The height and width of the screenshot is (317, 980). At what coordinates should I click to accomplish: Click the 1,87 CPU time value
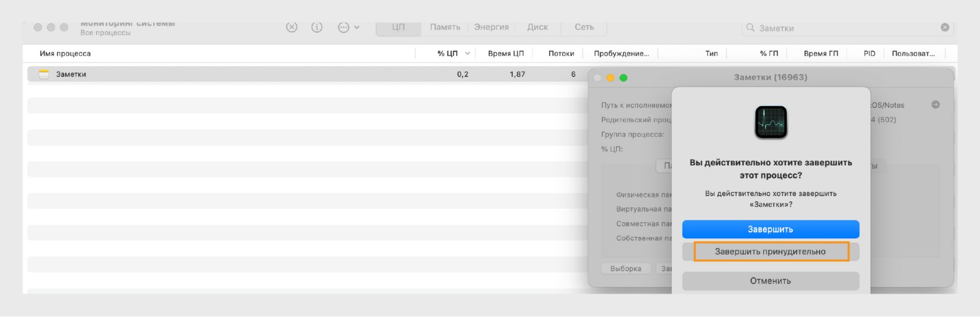[x=517, y=74]
